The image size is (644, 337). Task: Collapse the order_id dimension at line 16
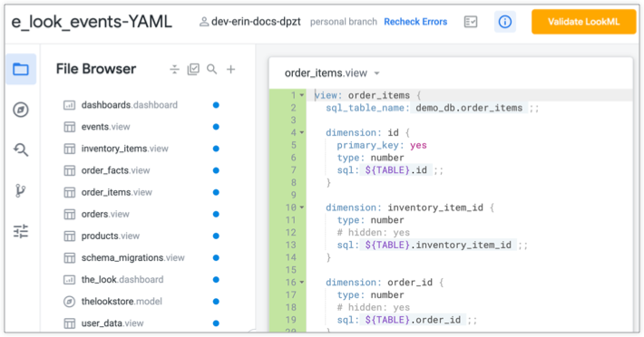tap(302, 283)
